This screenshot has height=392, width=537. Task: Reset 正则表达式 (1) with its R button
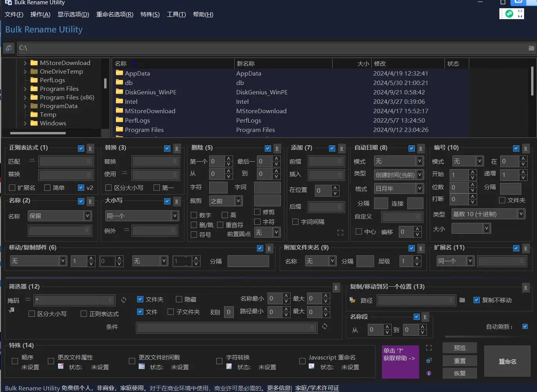90,149
